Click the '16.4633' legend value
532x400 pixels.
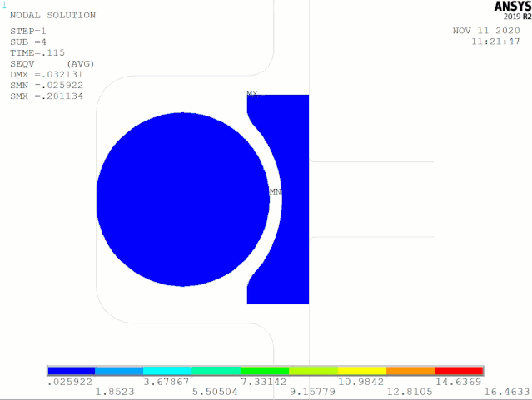tap(507, 393)
